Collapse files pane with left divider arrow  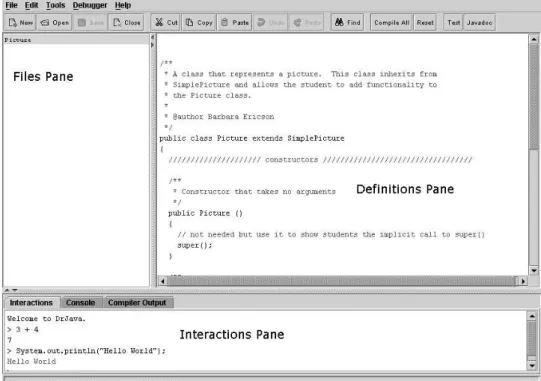tap(153, 37)
